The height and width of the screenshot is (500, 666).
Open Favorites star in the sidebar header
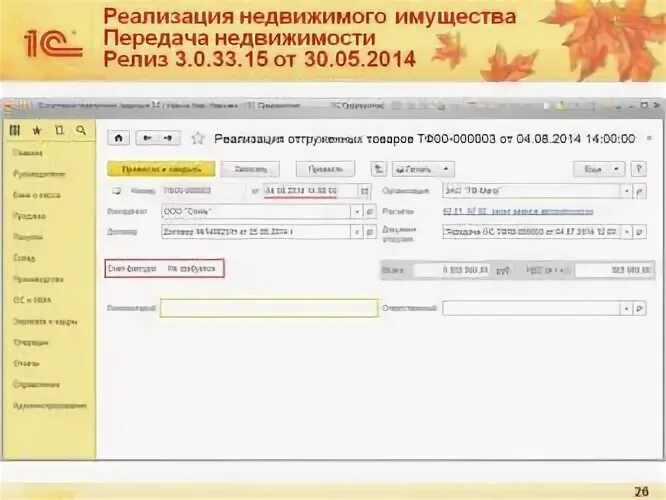coord(37,130)
